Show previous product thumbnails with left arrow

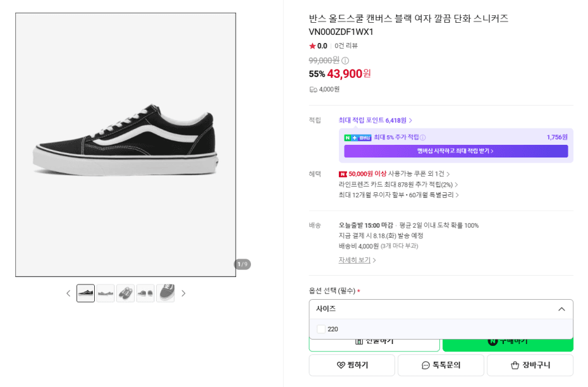tap(68, 293)
